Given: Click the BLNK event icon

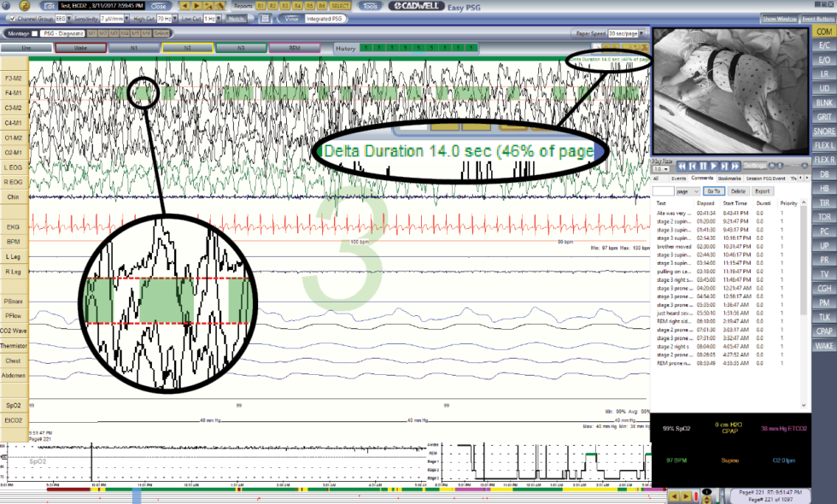Looking at the screenshot, I should pyautogui.click(x=823, y=103).
